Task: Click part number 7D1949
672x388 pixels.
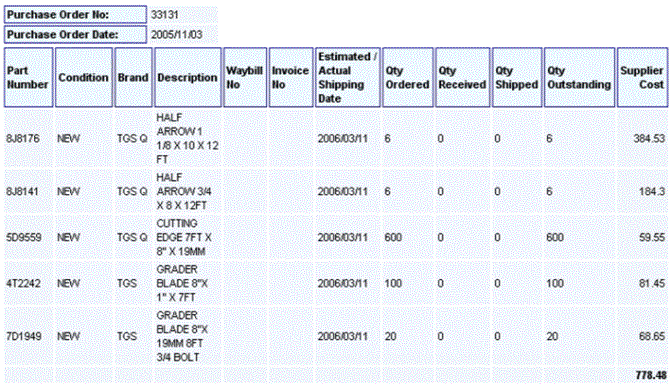Action: [24, 336]
